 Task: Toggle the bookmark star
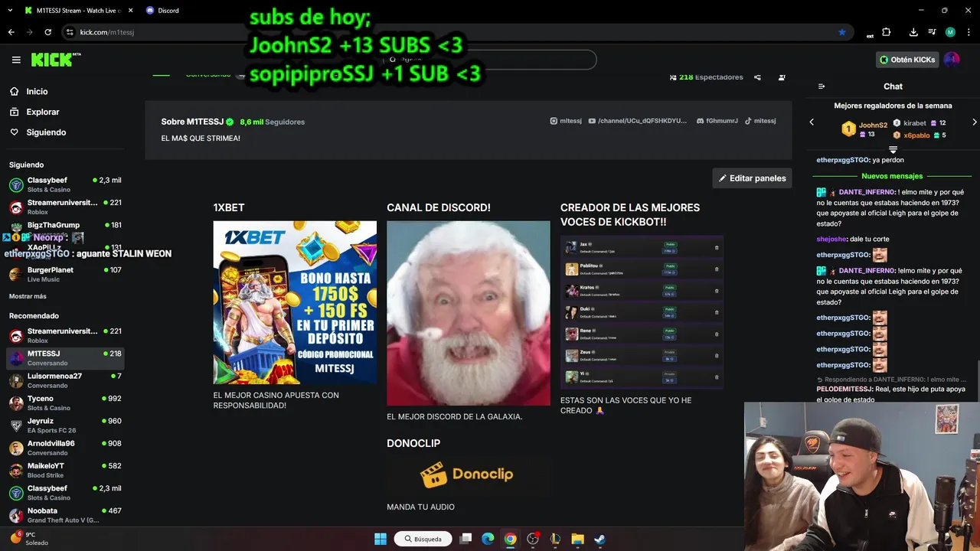tap(842, 32)
